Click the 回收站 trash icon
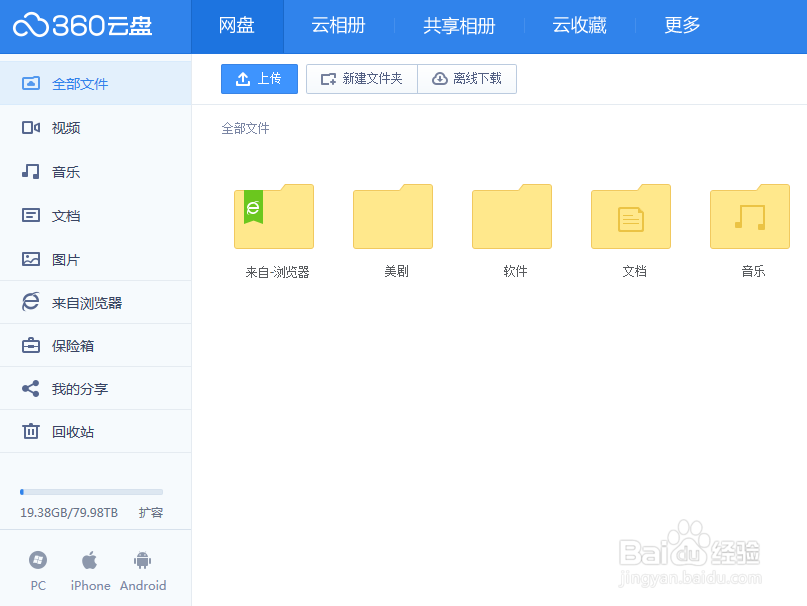The width and height of the screenshot is (807, 606). (31, 431)
